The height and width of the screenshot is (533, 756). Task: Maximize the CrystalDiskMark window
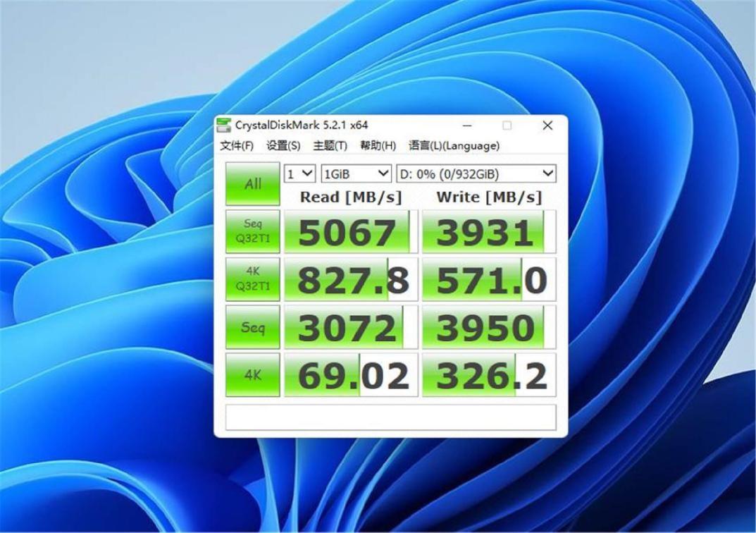point(507,125)
